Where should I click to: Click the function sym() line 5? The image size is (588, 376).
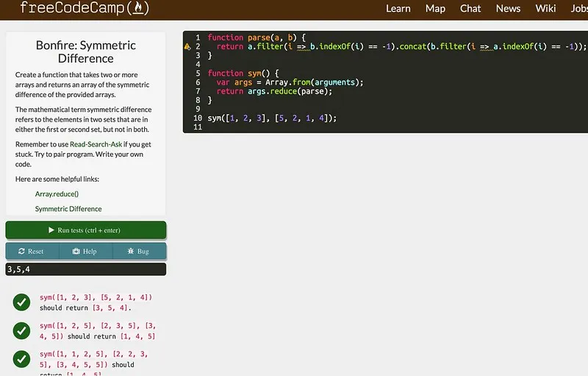click(x=243, y=73)
